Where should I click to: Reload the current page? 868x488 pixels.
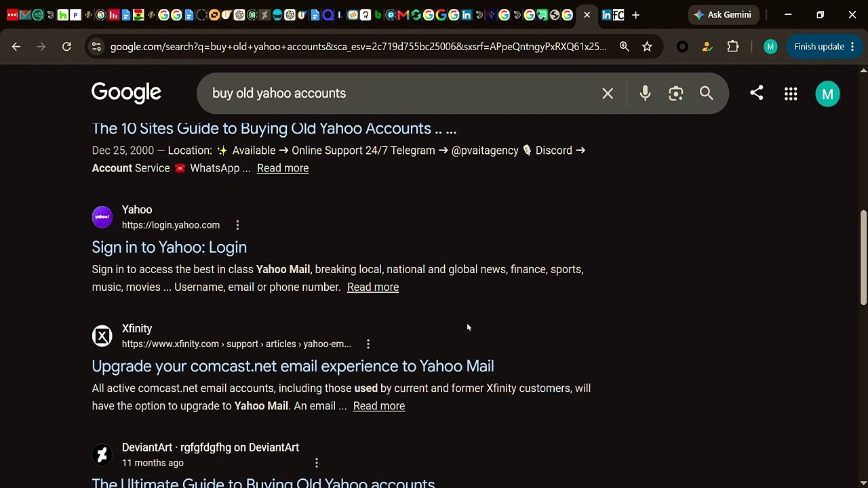click(x=66, y=47)
